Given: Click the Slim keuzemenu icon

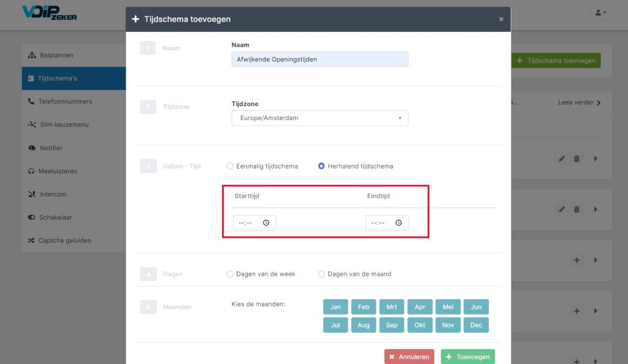Looking at the screenshot, I should pos(32,124).
